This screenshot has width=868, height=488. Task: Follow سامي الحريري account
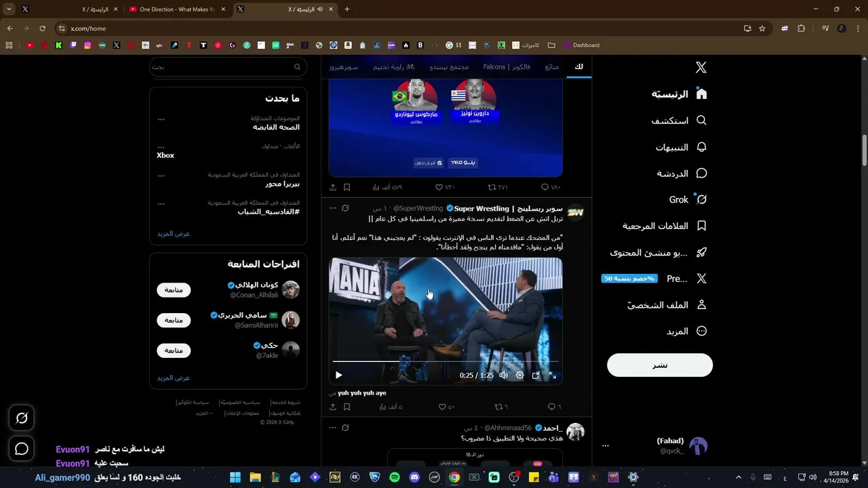point(174,320)
